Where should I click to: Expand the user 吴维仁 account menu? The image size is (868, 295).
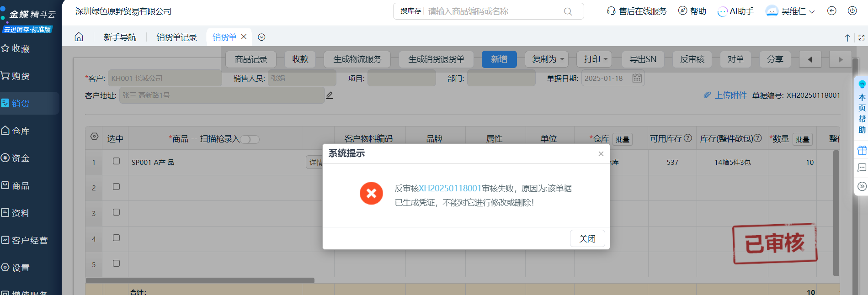[791, 11]
